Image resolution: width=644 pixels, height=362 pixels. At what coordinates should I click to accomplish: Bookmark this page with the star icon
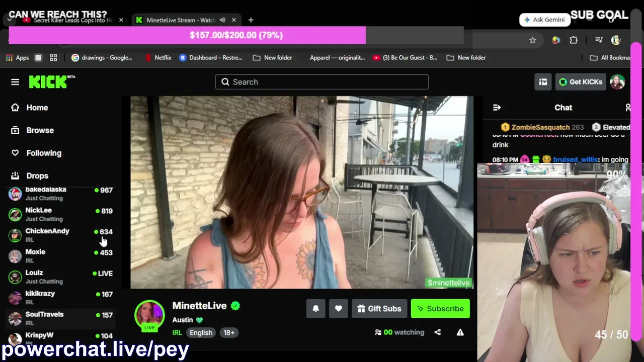point(533,40)
